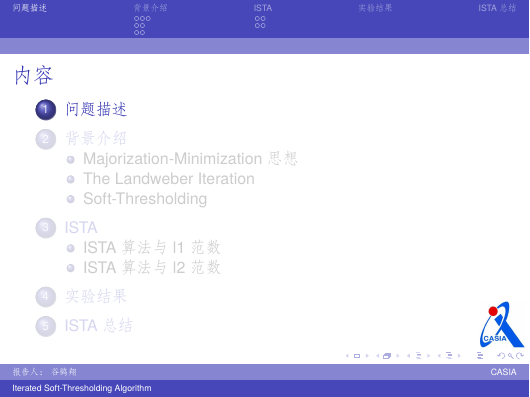Viewport: 530px width, 397px height.
Task: Go to previous slide using leftmost navigation arrow
Action: [x=347, y=356]
